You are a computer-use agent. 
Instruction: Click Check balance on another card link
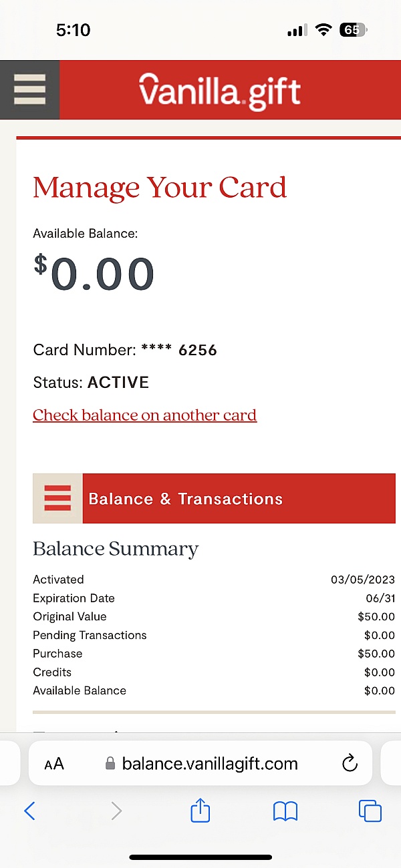click(144, 415)
